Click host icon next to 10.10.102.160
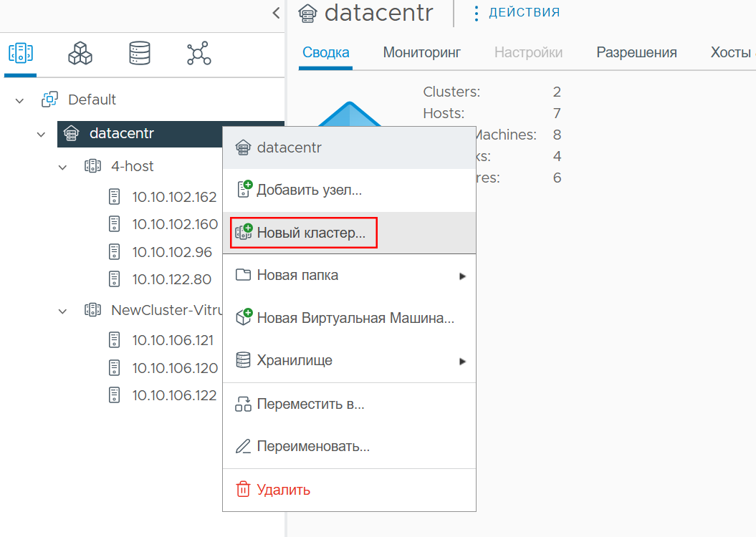This screenshot has width=756, height=537. tap(114, 224)
